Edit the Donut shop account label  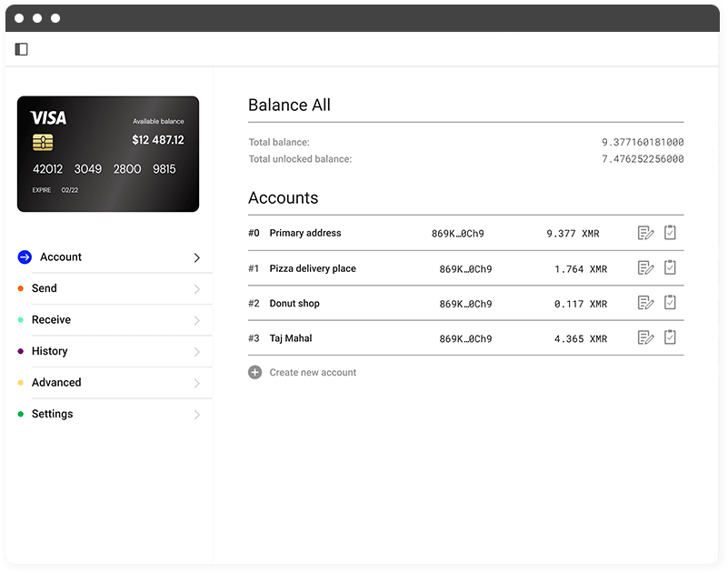[x=645, y=303]
